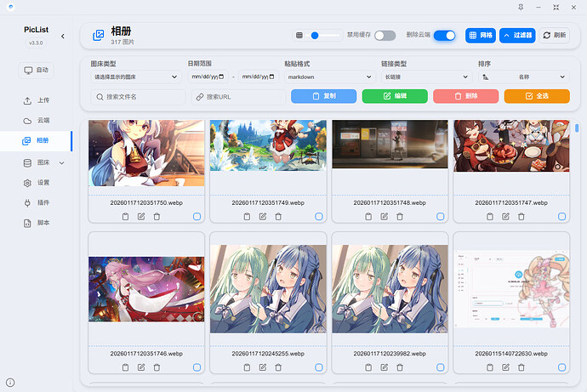
Task: Pick the start date in 日期范围
Action: coord(208,77)
